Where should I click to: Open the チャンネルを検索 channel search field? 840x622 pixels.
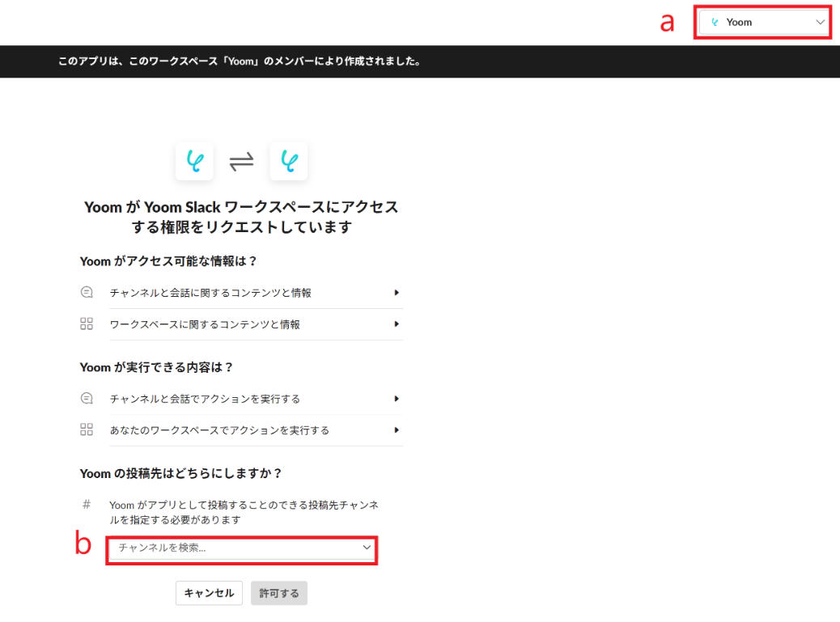click(x=242, y=548)
